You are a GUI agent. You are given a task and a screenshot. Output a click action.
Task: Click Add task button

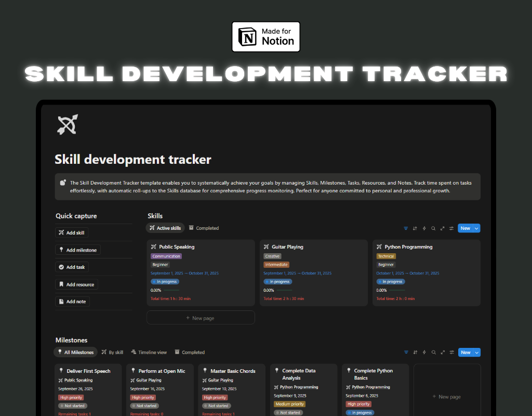coord(72,267)
